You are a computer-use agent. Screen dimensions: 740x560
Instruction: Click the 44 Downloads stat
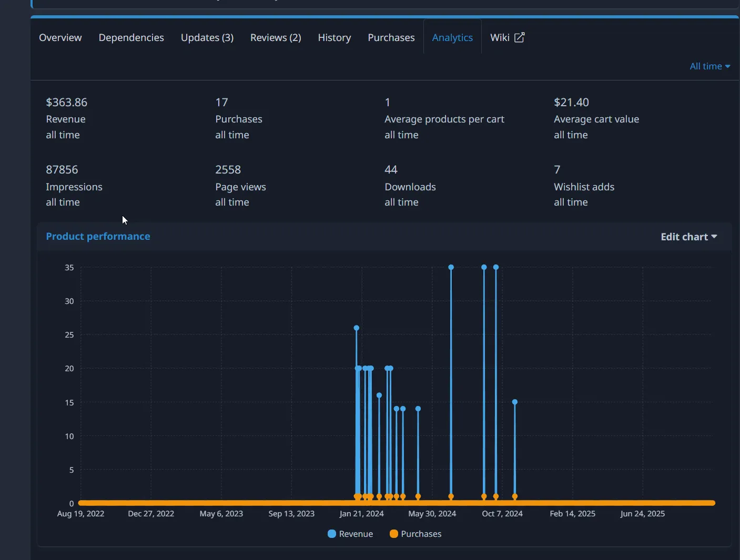point(391,170)
